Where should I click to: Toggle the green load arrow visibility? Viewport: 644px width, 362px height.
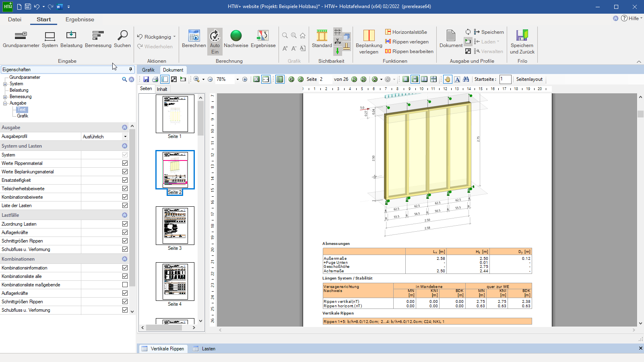[338, 51]
